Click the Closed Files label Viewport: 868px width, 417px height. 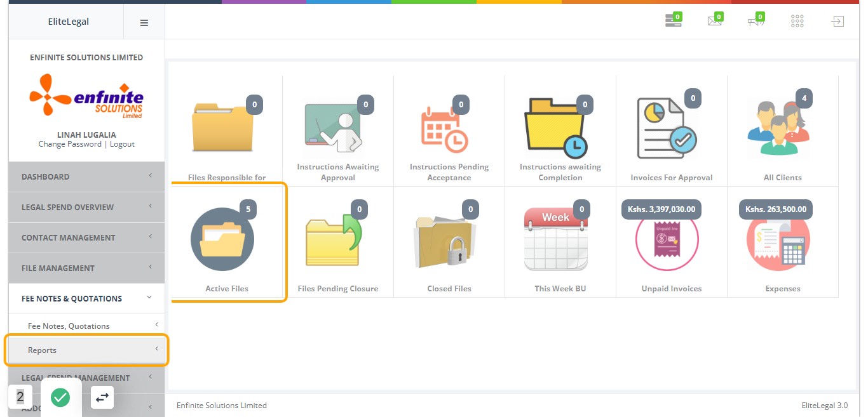point(449,288)
